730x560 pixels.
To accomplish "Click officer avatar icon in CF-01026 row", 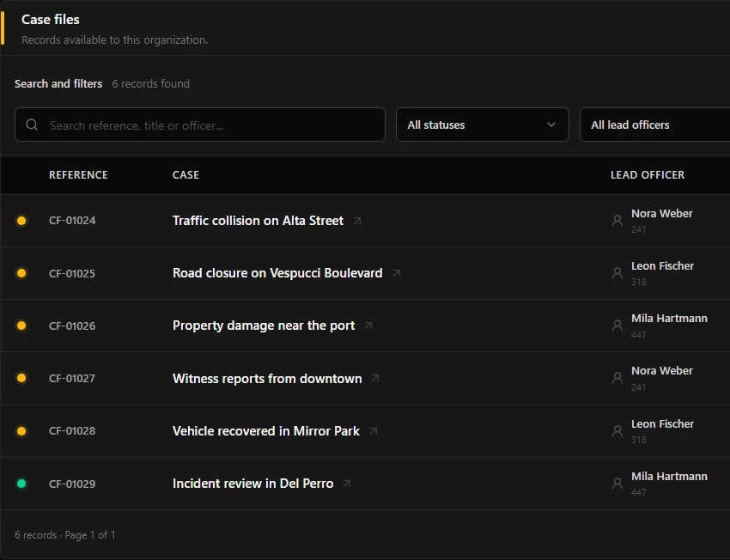I will point(617,326).
